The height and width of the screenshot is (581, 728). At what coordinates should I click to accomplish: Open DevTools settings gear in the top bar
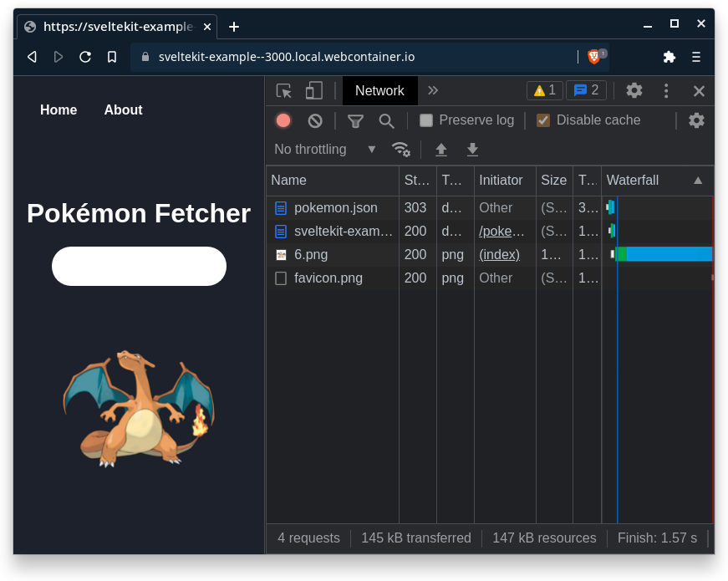pyautogui.click(x=634, y=90)
